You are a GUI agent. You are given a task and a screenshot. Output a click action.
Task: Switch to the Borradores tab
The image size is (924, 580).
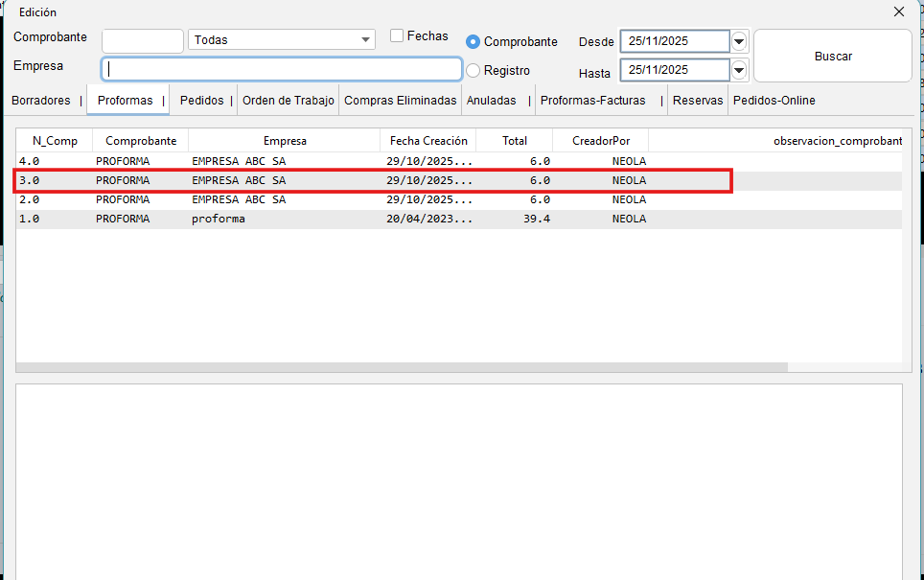click(x=41, y=101)
